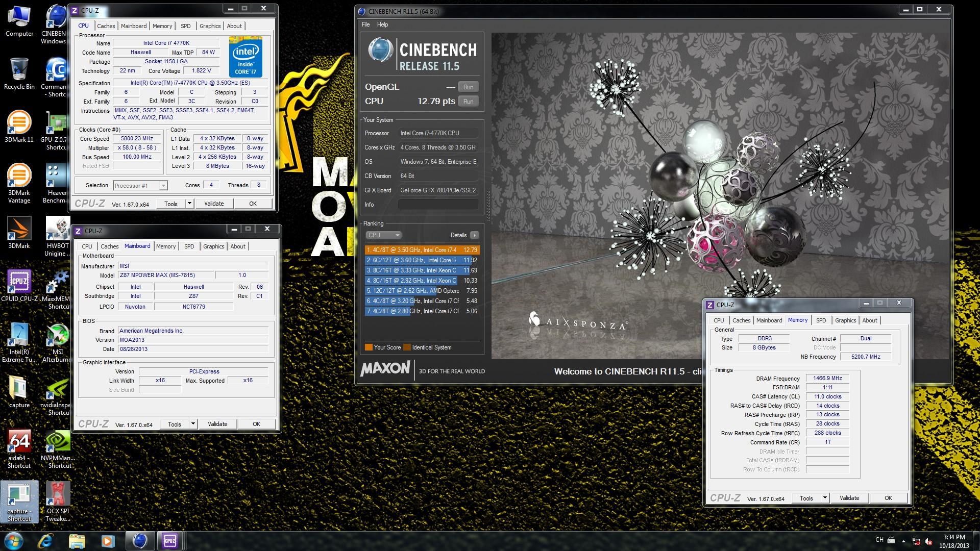Screen dimensions: 980x551
Task: Open the 3DMark Vantage desktop shortcut
Action: tap(19, 184)
